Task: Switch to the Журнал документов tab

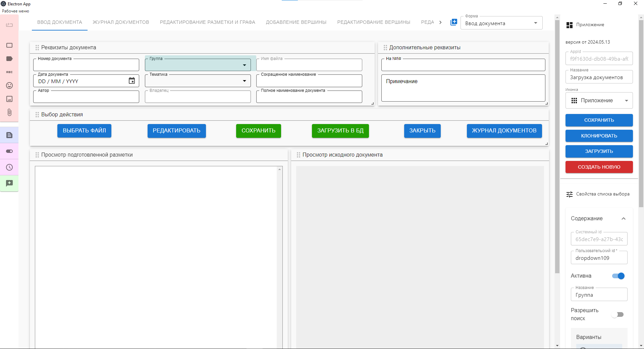Action: click(121, 22)
